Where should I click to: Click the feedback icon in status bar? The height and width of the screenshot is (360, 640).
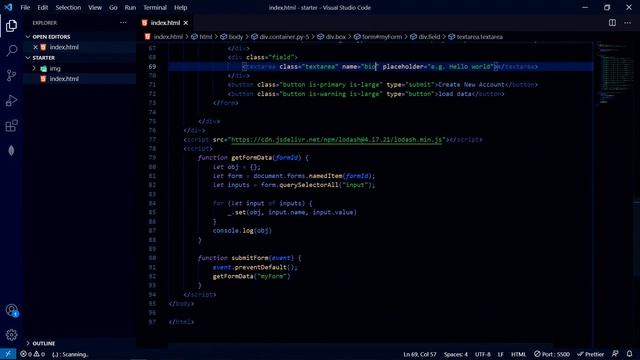(615, 354)
